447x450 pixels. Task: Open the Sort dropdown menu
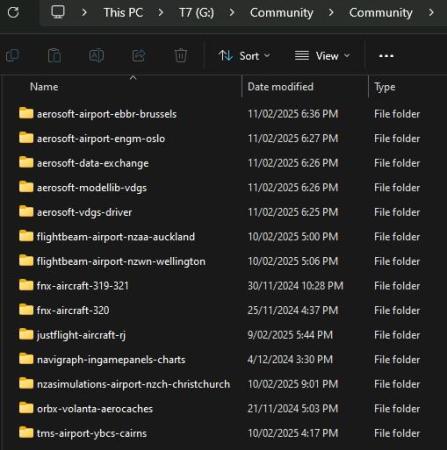pos(244,56)
